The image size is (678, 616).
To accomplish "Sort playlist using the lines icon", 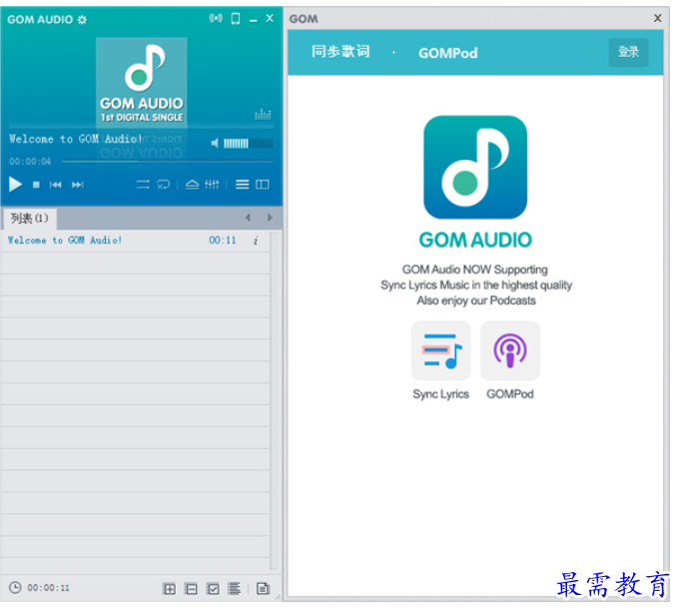I will 234,589.
